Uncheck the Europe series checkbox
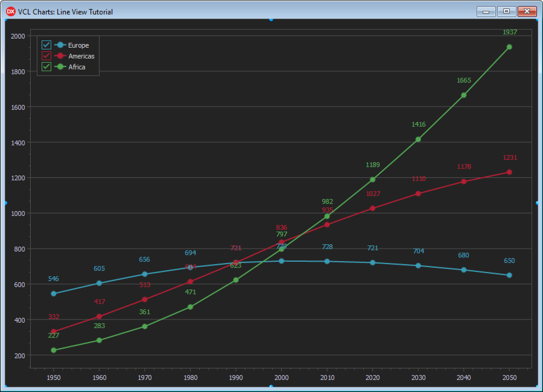Viewport: 543px width, 392px height. coord(46,45)
